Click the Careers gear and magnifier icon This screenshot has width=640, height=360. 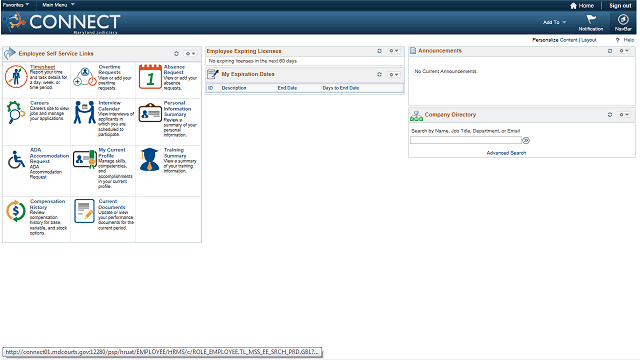(x=16, y=112)
